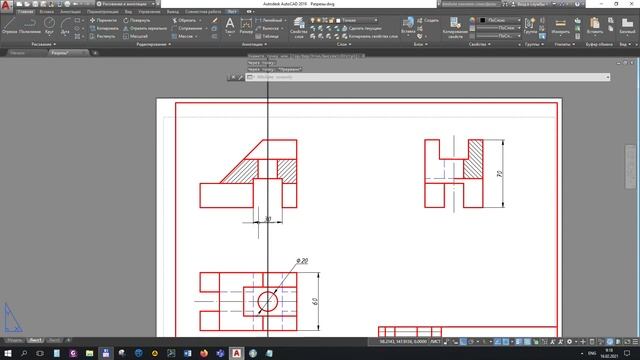640x360 pixels.
Task: Open the layer name dropdown list
Action: [x=356, y=20]
